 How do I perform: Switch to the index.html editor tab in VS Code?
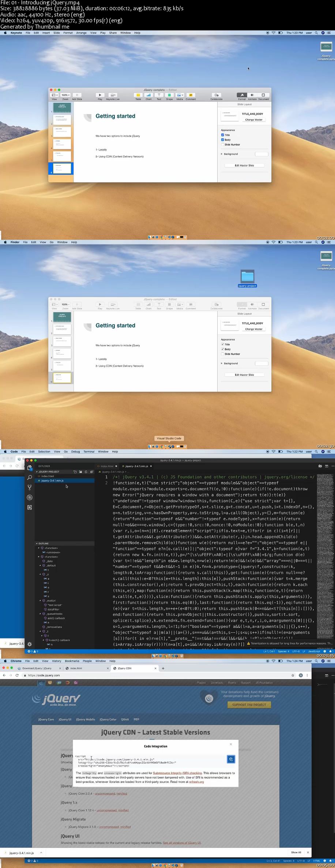(x=107, y=466)
